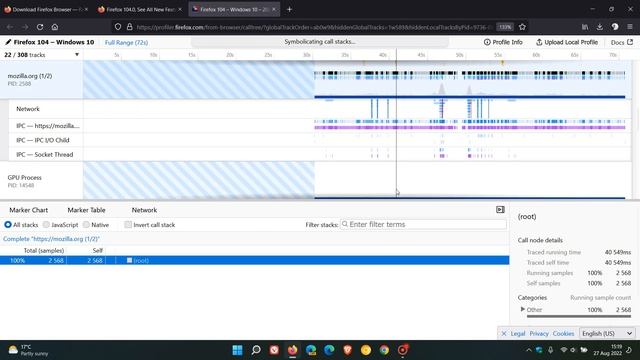
Task: Click the microphone tray icon
Action: (x=551, y=350)
